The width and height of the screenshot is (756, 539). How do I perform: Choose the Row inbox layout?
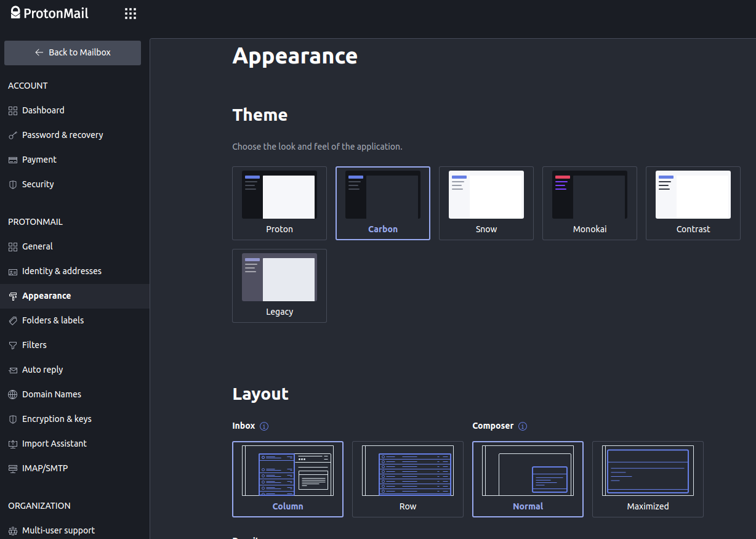pyautogui.click(x=408, y=479)
